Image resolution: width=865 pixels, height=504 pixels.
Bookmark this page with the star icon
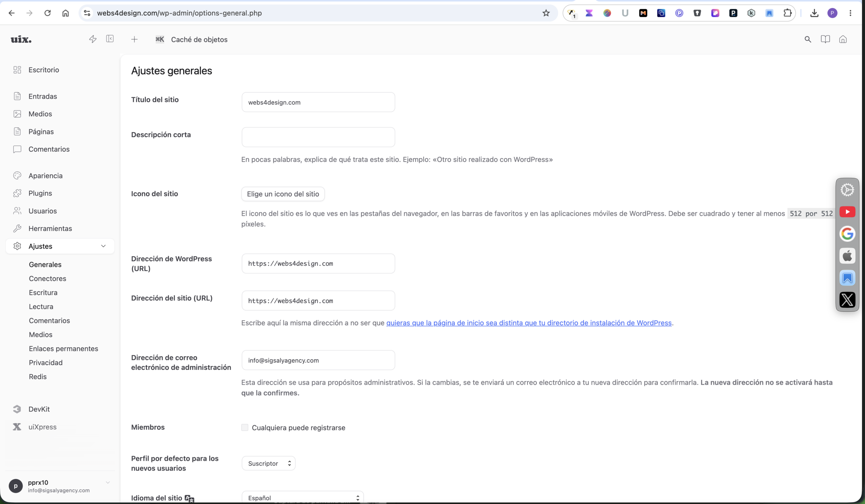tap(546, 13)
